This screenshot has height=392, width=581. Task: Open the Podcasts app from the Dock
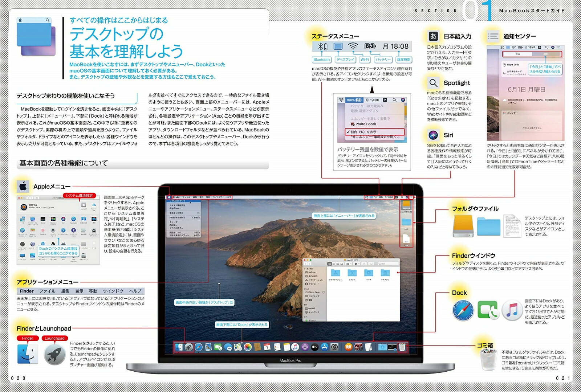point(304,347)
